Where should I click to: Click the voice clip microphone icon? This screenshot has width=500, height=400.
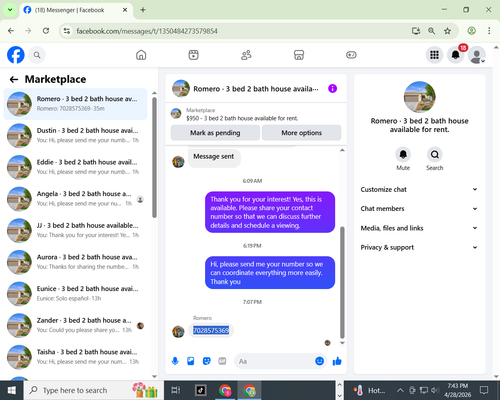175,361
